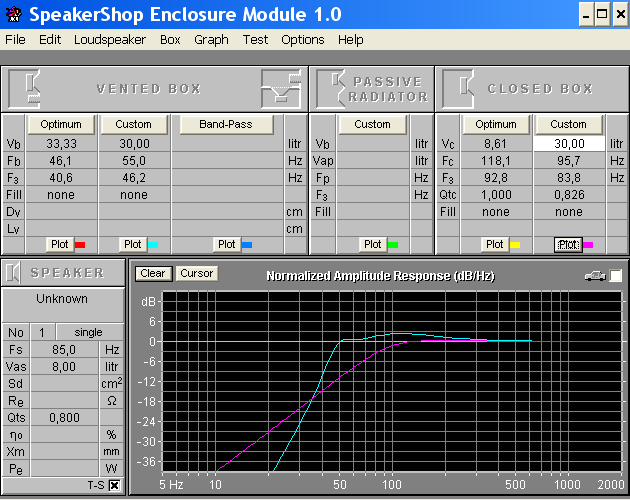Click the green Passive Radiator color swatch
Image resolution: width=630 pixels, height=500 pixels.
click(393, 245)
